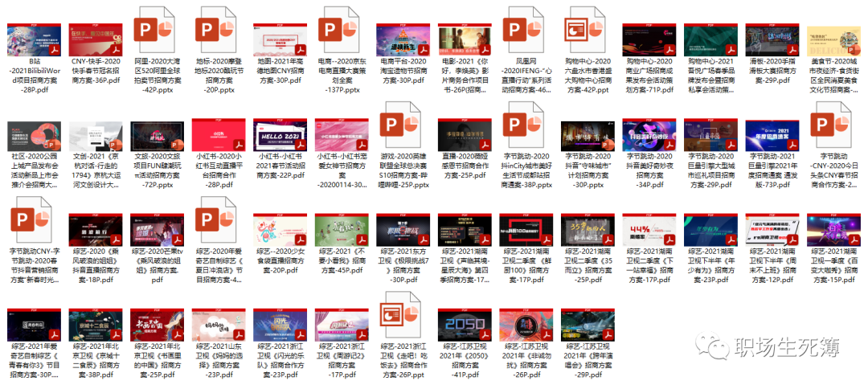Click the 滑板-2020手指滑板大赛 PDF thumbnail
The image size is (868, 385).
[772, 40]
